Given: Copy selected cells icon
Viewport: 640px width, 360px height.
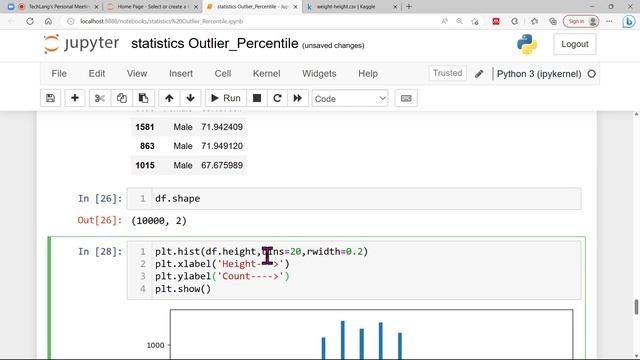Looking at the screenshot, I should pyautogui.click(x=122, y=98).
